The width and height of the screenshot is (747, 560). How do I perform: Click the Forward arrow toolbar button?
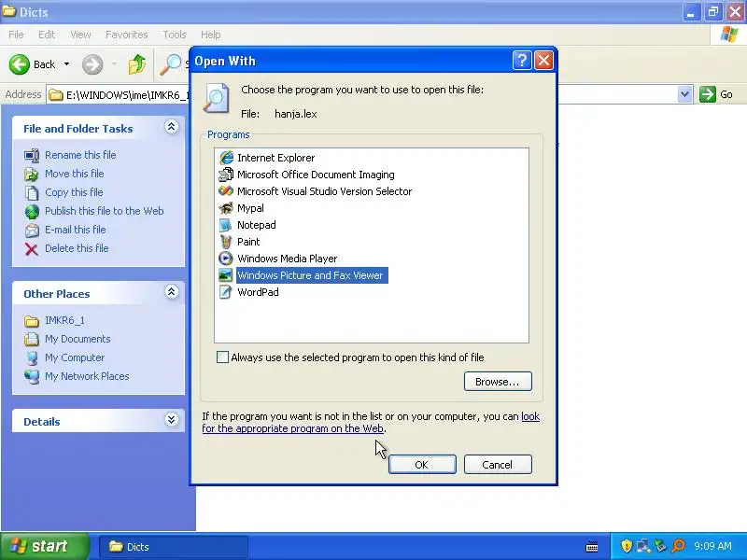pyautogui.click(x=92, y=64)
